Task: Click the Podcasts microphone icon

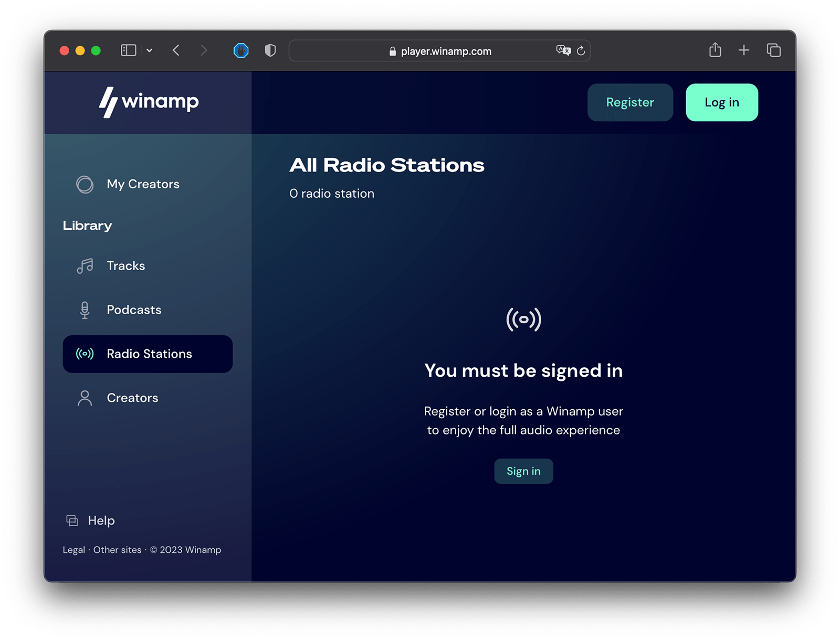Action: pos(85,310)
